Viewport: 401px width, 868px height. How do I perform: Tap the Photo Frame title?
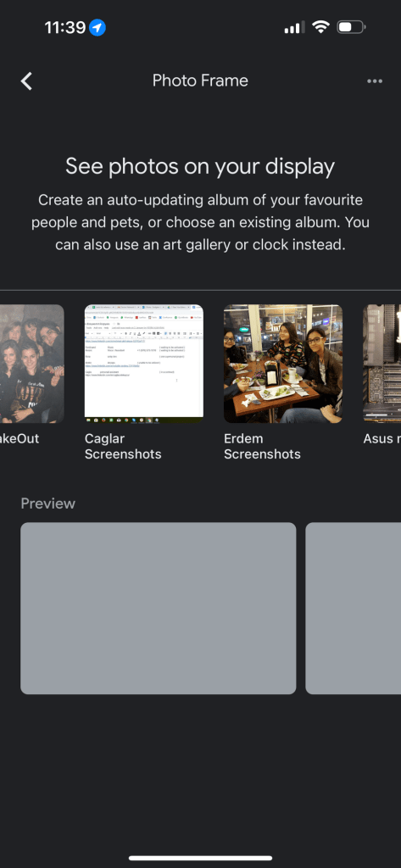[200, 81]
